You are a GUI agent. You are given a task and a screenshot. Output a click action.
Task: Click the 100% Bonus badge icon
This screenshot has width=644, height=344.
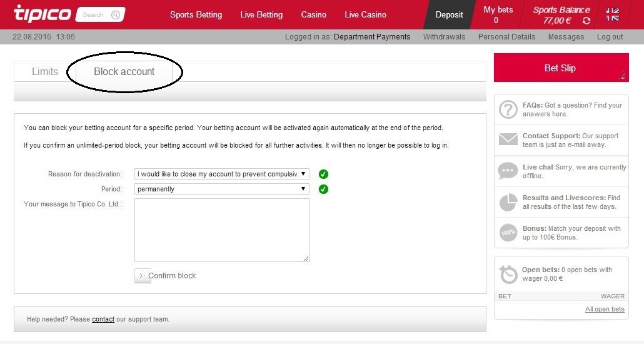point(508,233)
